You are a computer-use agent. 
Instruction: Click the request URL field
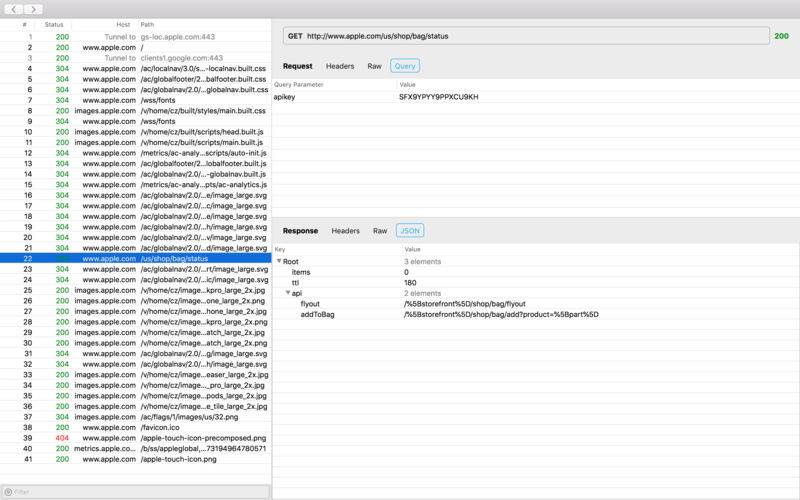pos(526,36)
